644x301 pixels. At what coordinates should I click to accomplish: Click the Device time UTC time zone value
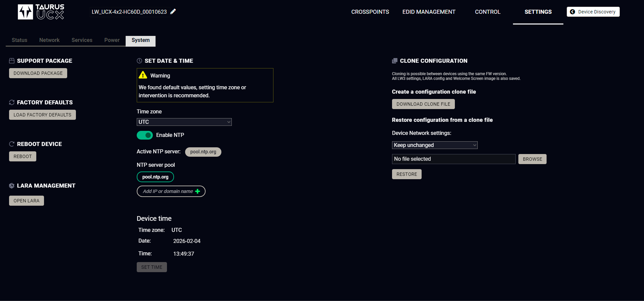coord(177,230)
